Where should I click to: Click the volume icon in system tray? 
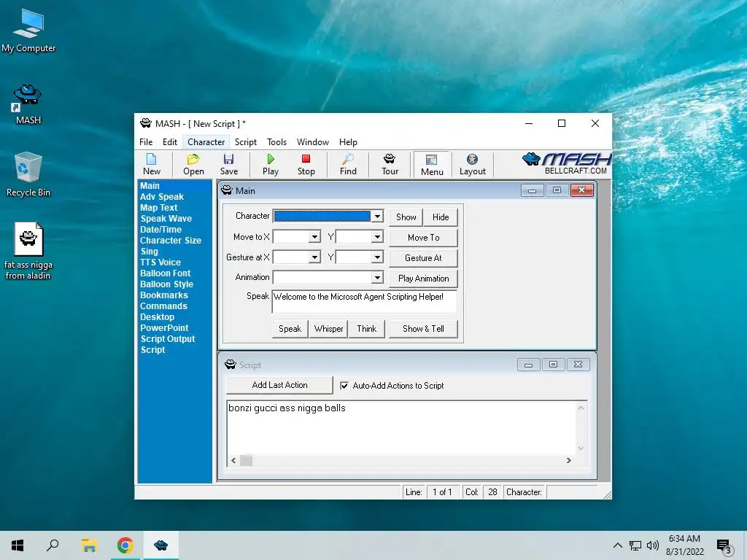[x=653, y=545]
